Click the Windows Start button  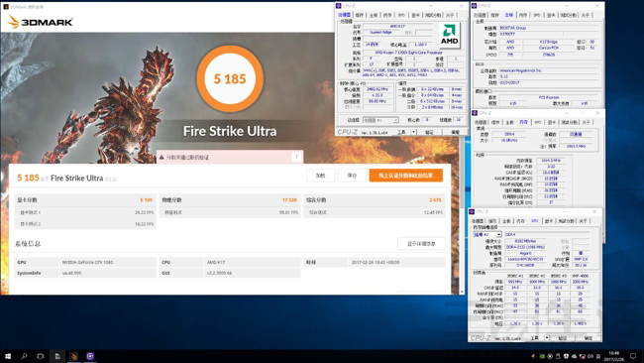(8, 356)
